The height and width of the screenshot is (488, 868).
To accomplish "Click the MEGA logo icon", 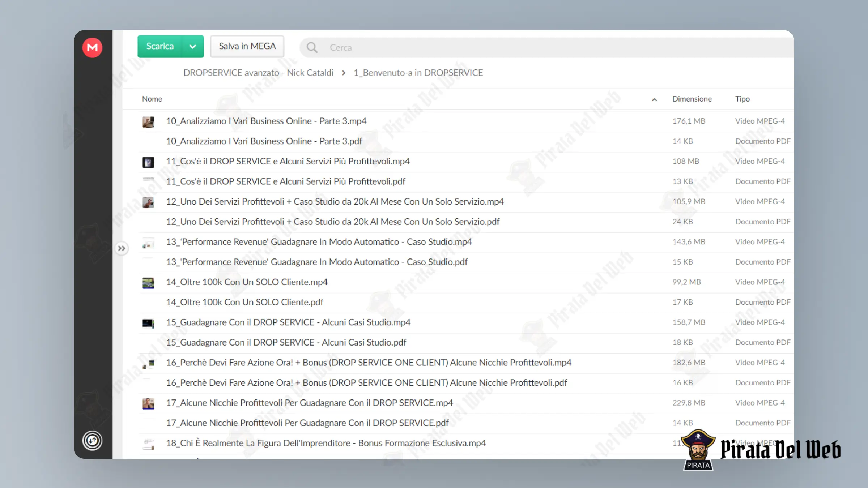I will point(92,47).
